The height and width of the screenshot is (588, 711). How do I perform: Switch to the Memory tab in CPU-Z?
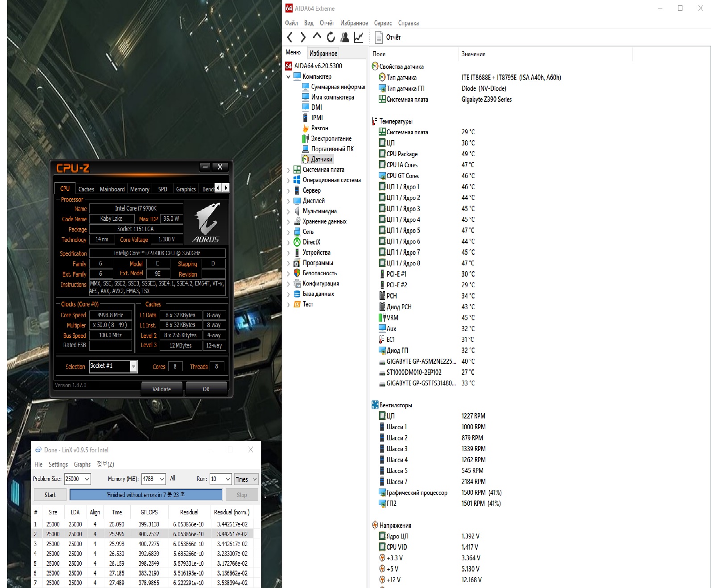(x=140, y=189)
